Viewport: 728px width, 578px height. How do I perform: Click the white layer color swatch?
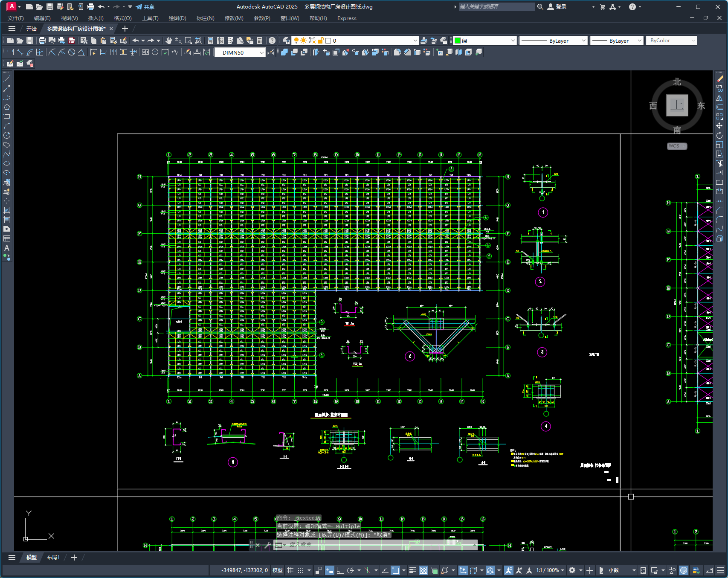[x=328, y=41]
